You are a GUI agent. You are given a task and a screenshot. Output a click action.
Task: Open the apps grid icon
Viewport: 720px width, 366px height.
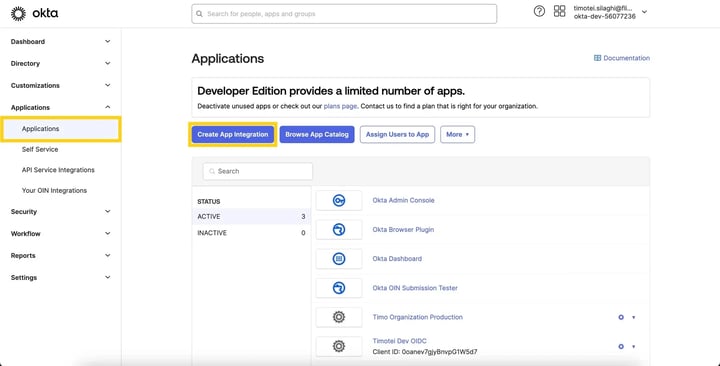click(x=559, y=11)
